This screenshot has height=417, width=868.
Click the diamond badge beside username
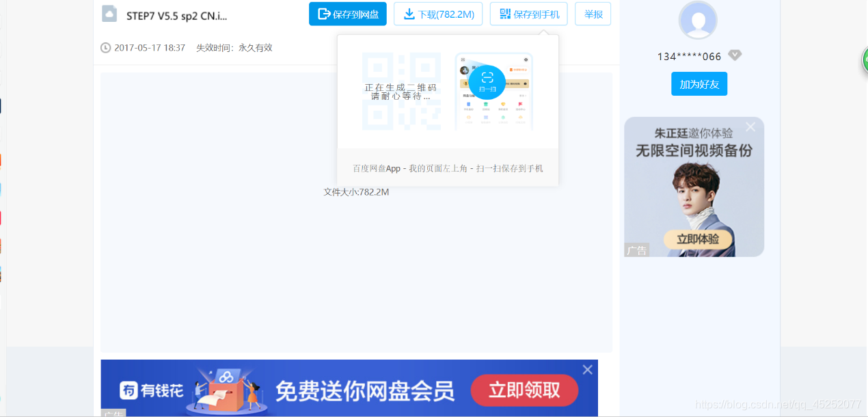735,55
